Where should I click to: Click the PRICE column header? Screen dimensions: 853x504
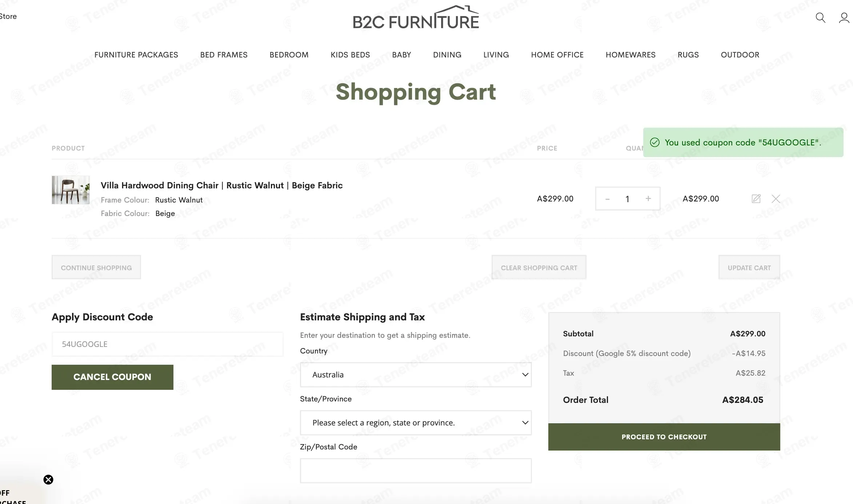(x=547, y=148)
